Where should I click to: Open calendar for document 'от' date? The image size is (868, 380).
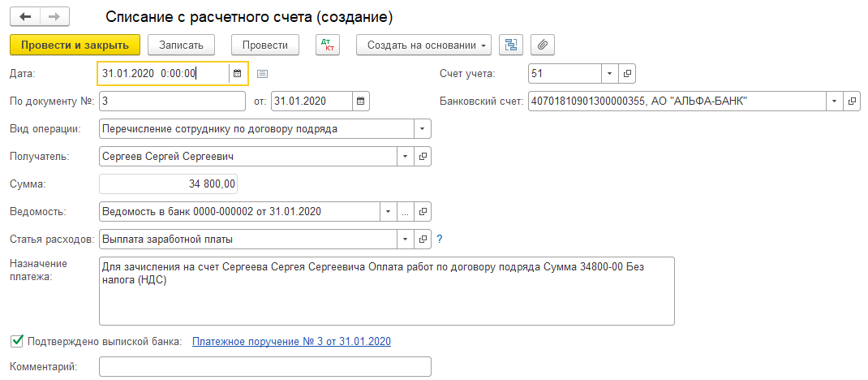click(361, 101)
